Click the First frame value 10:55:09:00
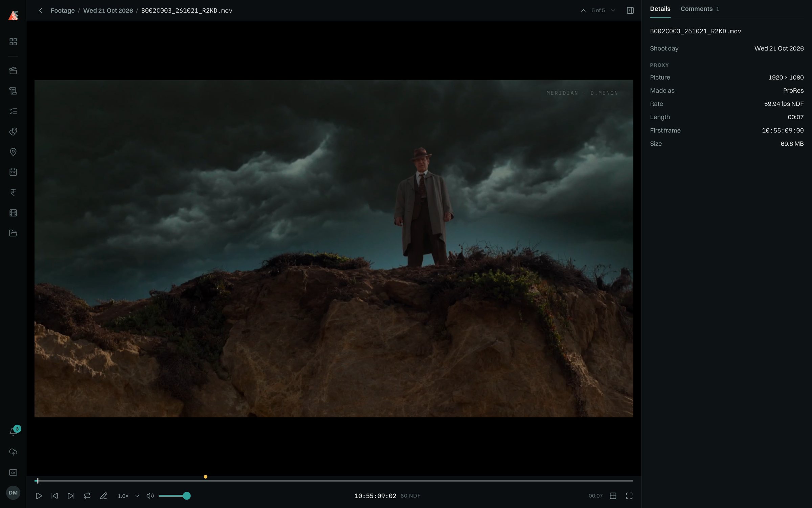This screenshot has width=812, height=508. 783,130
